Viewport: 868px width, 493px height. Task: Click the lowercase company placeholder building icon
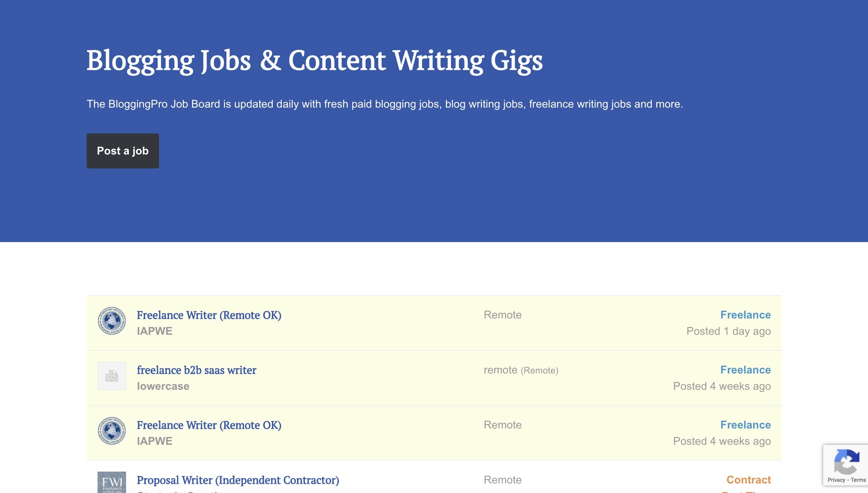coord(111,376)
